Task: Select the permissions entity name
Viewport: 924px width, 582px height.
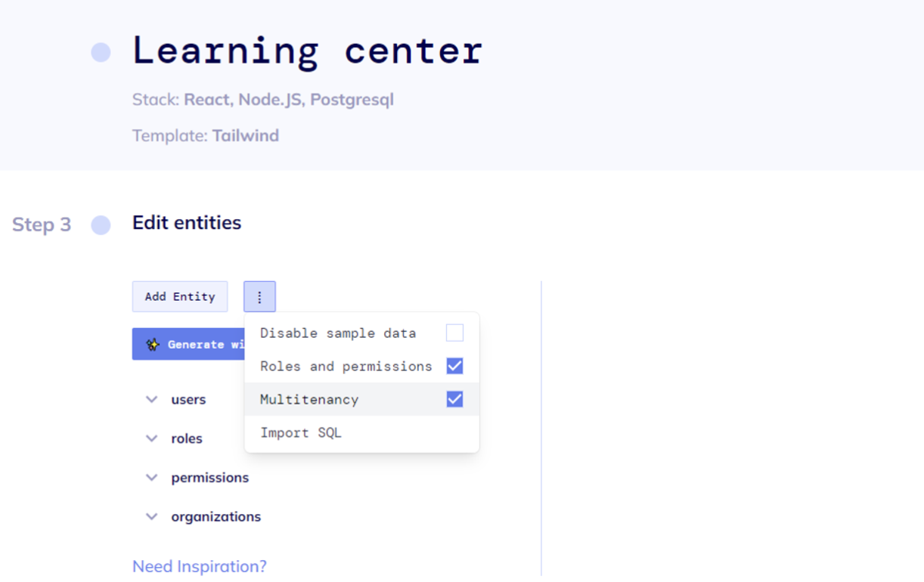Action: click(x=210, y=478)
